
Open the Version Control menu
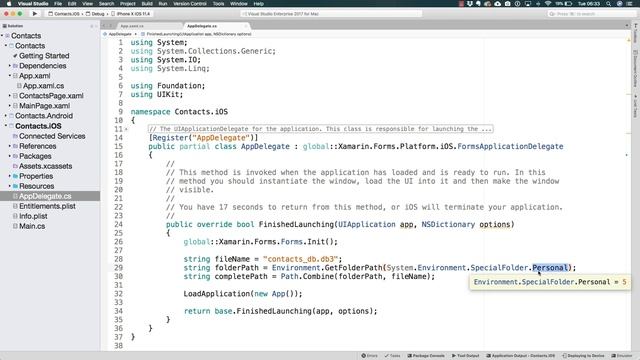pos(190,4)
